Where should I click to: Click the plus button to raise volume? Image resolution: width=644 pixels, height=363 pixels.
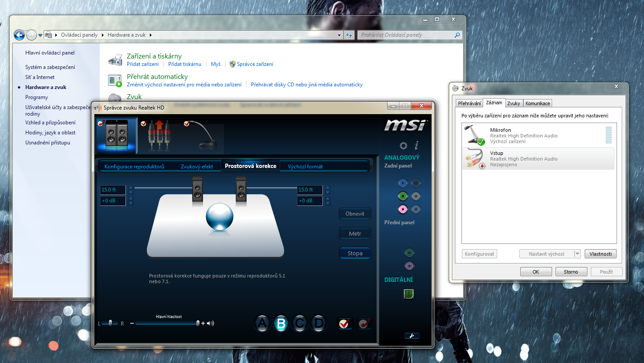point(203,323)
